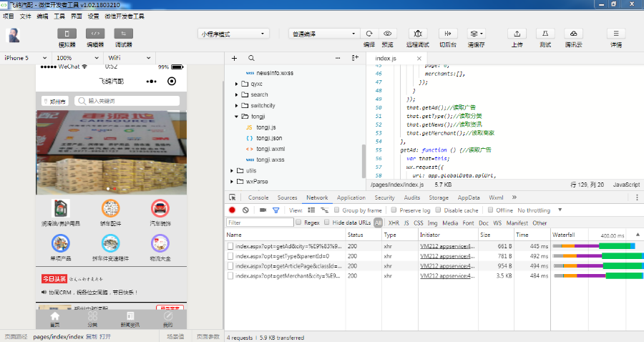Switch to the Console tab
The height and width of the screenshot is (342, 644).
pos(258,197)
